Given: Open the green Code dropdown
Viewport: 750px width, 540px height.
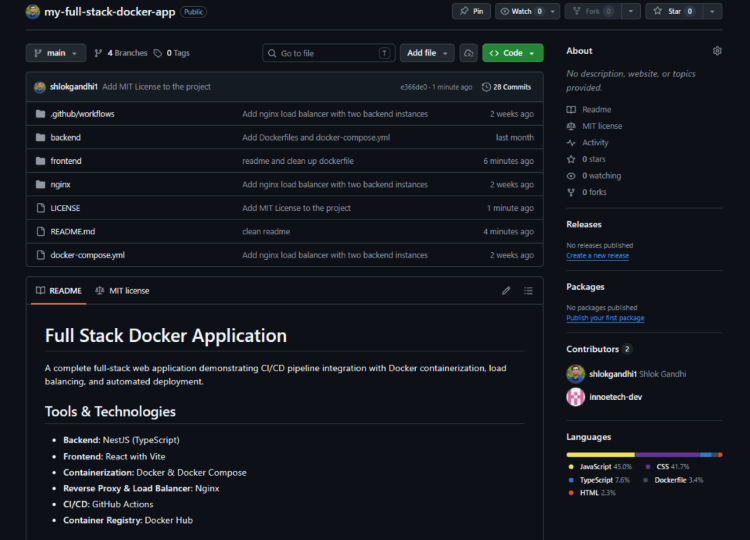Looking at the screenshot, I should [513, 53].
